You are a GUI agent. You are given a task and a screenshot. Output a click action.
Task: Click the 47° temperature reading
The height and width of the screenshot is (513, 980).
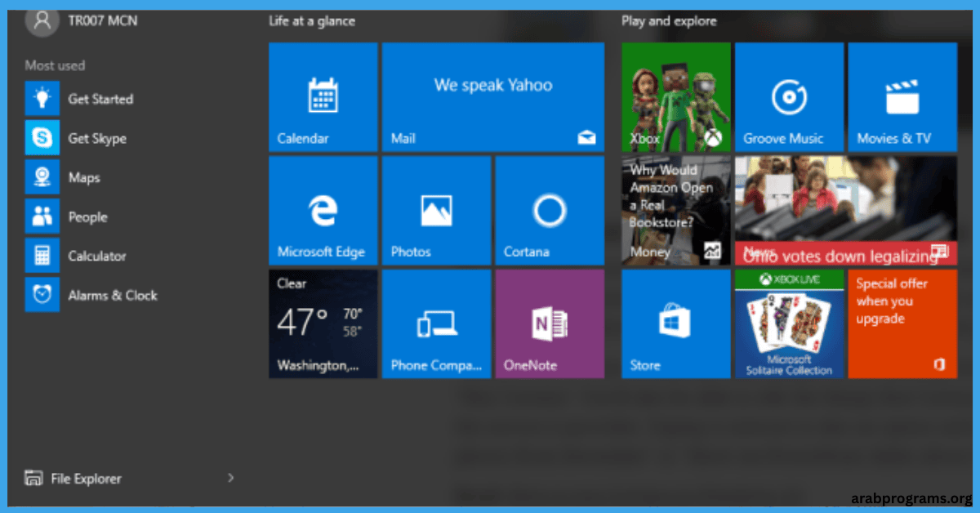(303, 323)
